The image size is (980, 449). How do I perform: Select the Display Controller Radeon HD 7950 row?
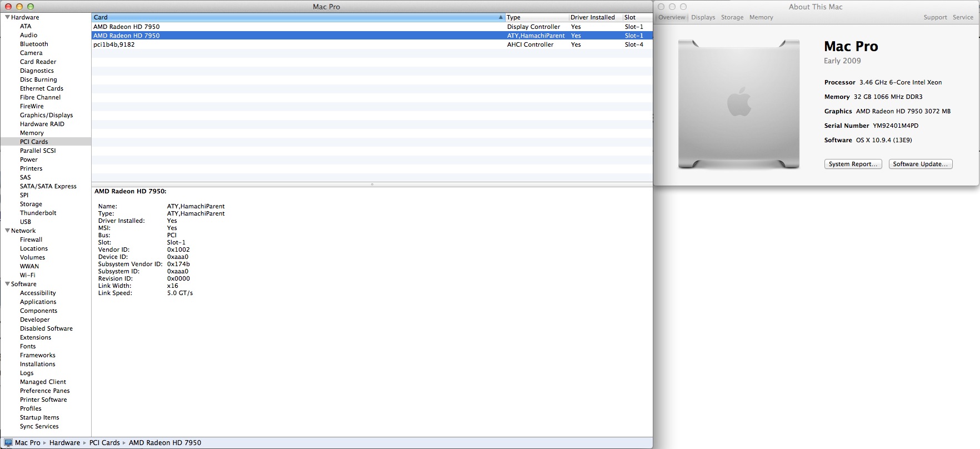click(372, 27)
